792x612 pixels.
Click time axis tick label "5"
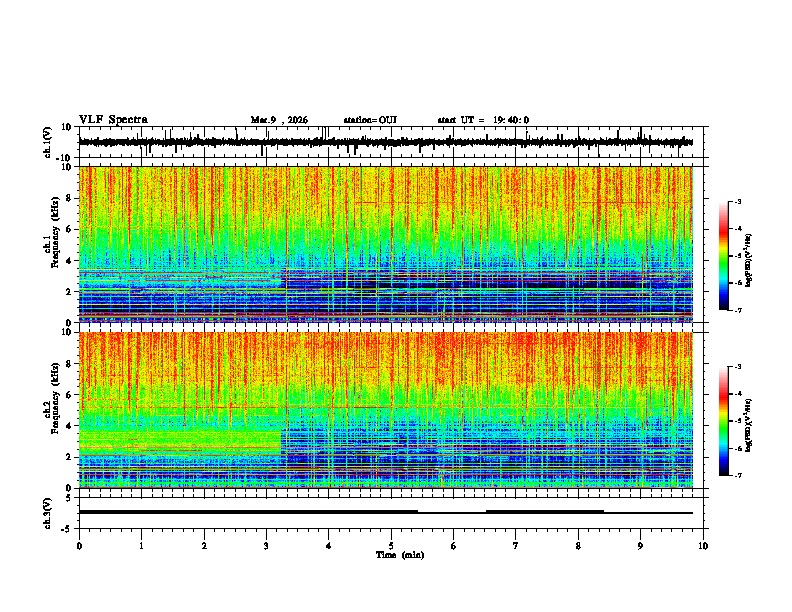(391, 546)
